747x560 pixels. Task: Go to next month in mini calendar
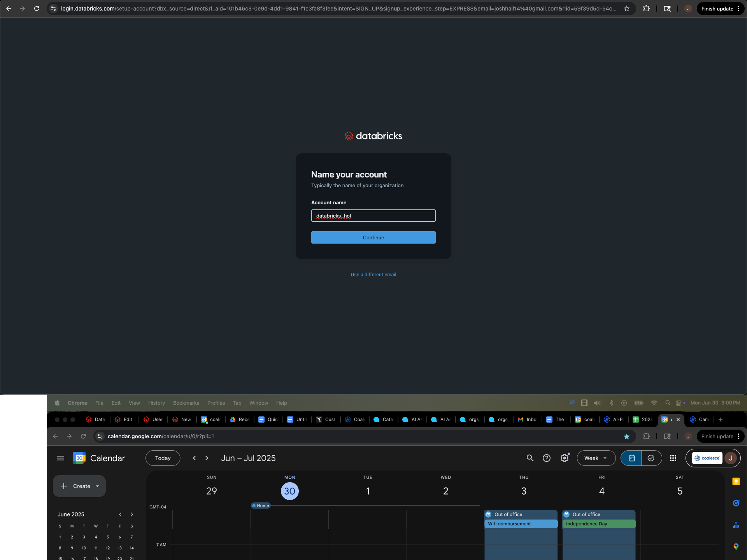click(132, 514)
